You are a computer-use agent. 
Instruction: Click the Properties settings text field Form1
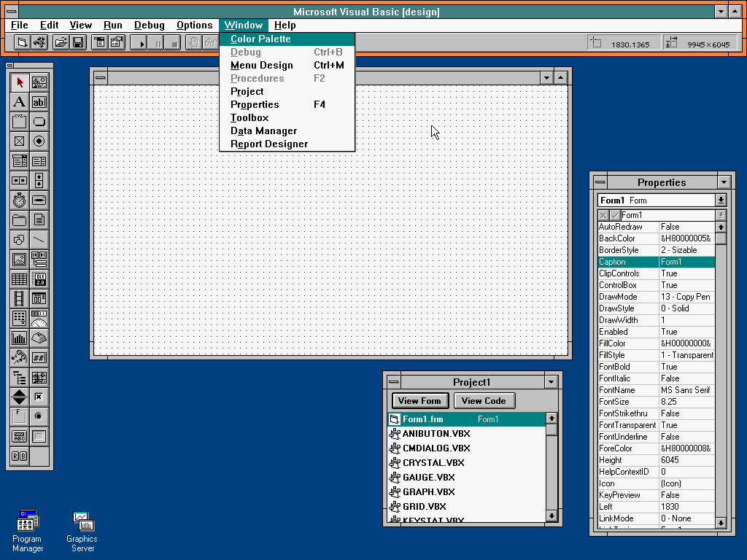coord(667,215)
